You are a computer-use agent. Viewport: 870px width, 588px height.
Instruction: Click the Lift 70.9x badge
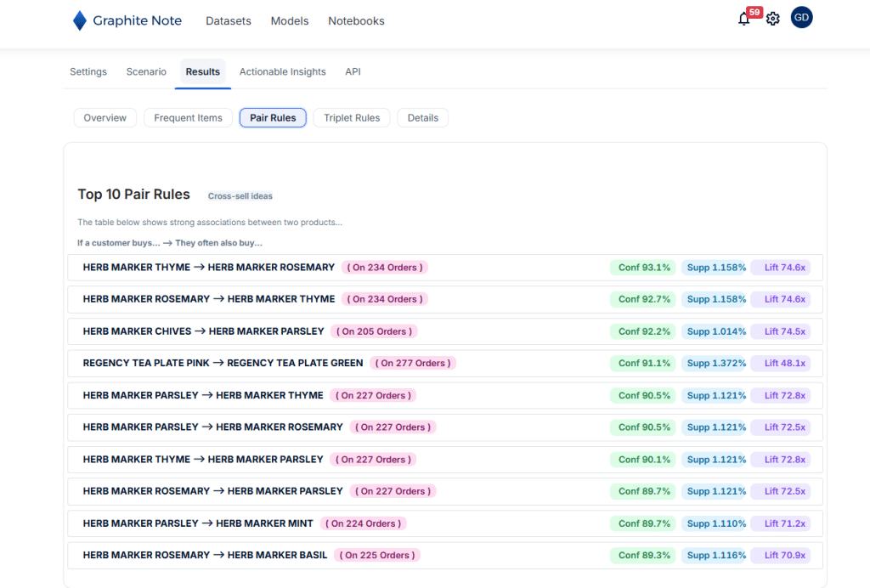pyautogui.click(x=780, y=556)
